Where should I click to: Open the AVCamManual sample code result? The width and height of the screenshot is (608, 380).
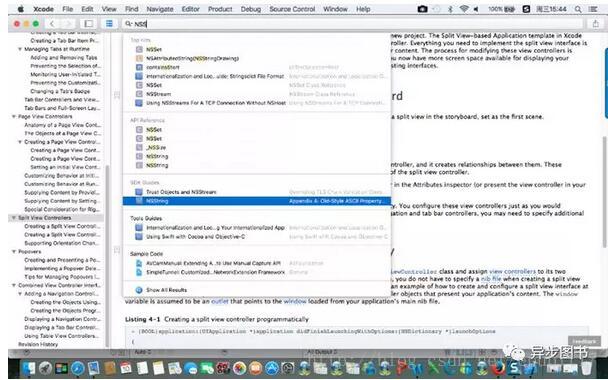(x=256, y=263)
